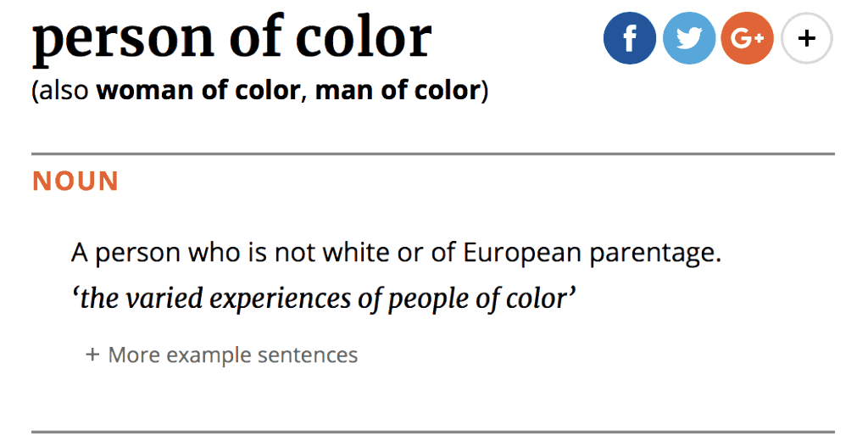Expand More example sentences
The height and width of the screenshot is (447, 868).
click(x=232, y=355)
